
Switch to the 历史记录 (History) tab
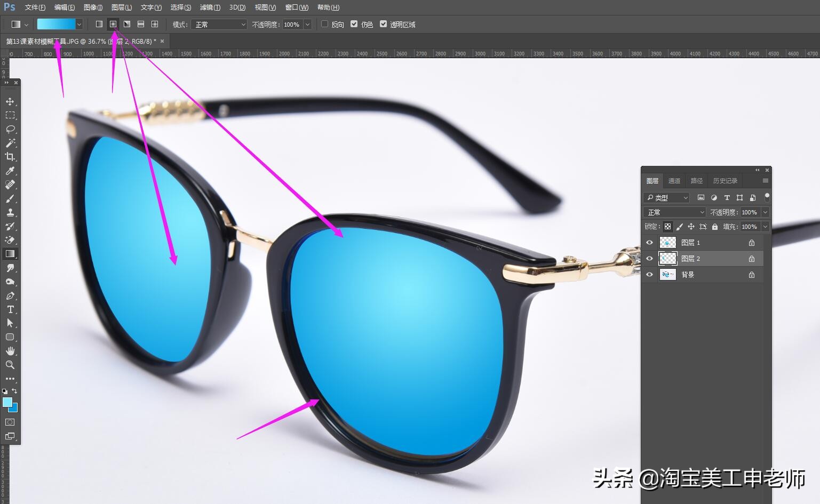725,181
